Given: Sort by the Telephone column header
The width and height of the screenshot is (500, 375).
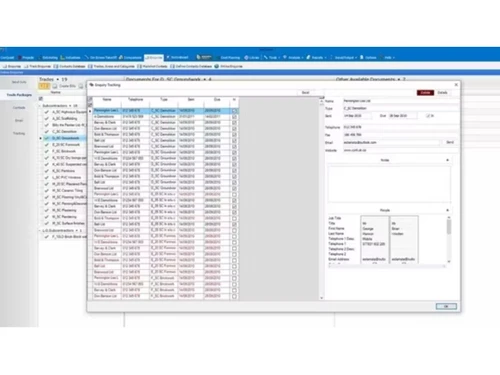Looking at the screenshot, I should (135, 100).
